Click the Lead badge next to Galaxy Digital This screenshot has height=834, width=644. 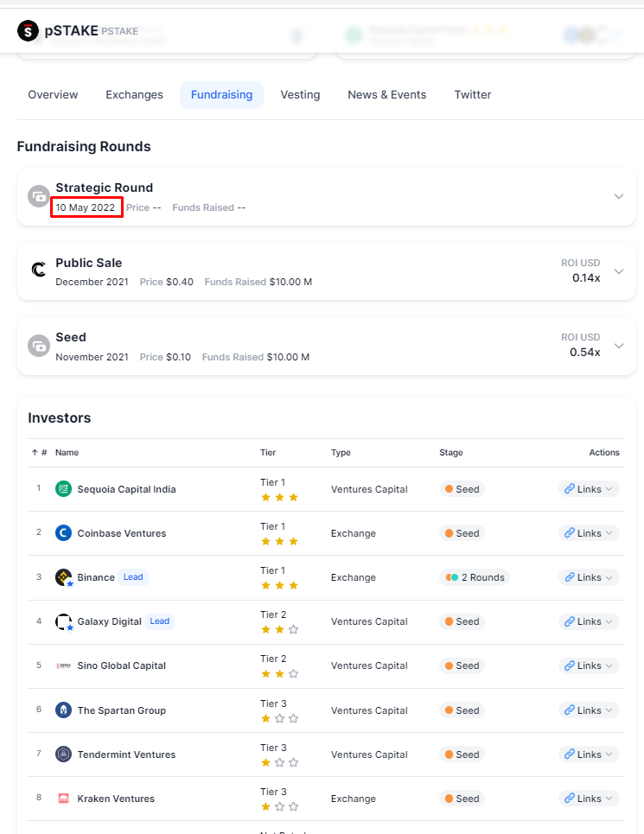click(x=160, y=621)
